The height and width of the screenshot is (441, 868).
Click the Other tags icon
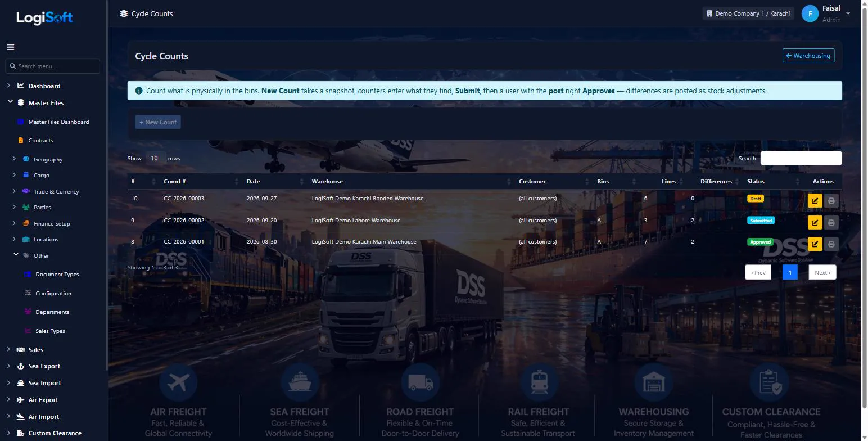point(26,255)
